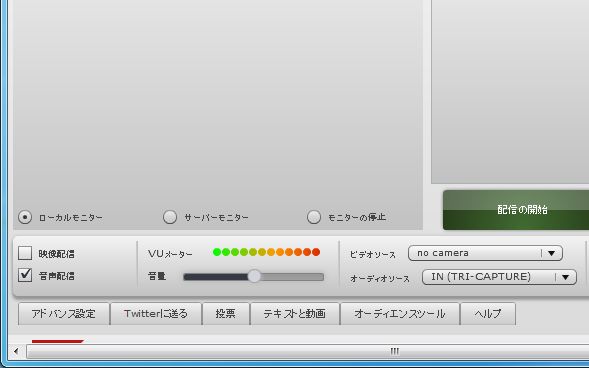
Task: Open the ヘルプ tab
Action: pyautogui.click(x=488, y=314)
